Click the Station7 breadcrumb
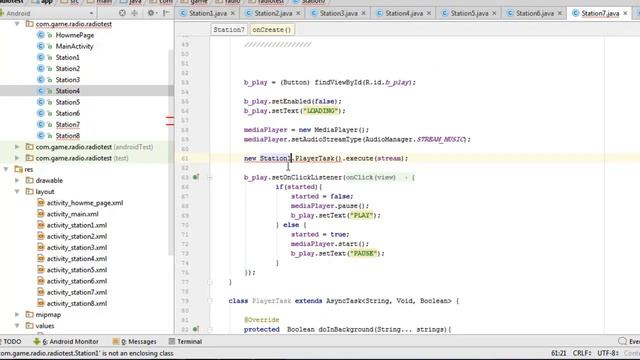This screenshot has height=360, width=640. coord(229,30)
